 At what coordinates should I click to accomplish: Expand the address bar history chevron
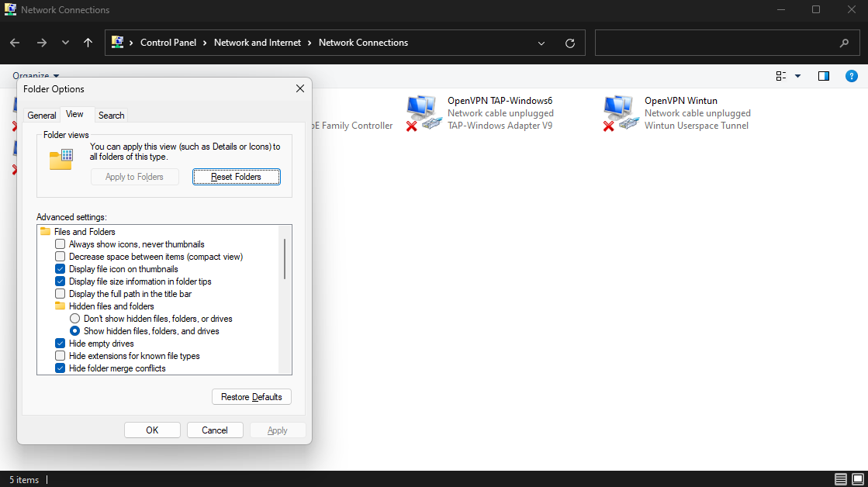[541, 43]
